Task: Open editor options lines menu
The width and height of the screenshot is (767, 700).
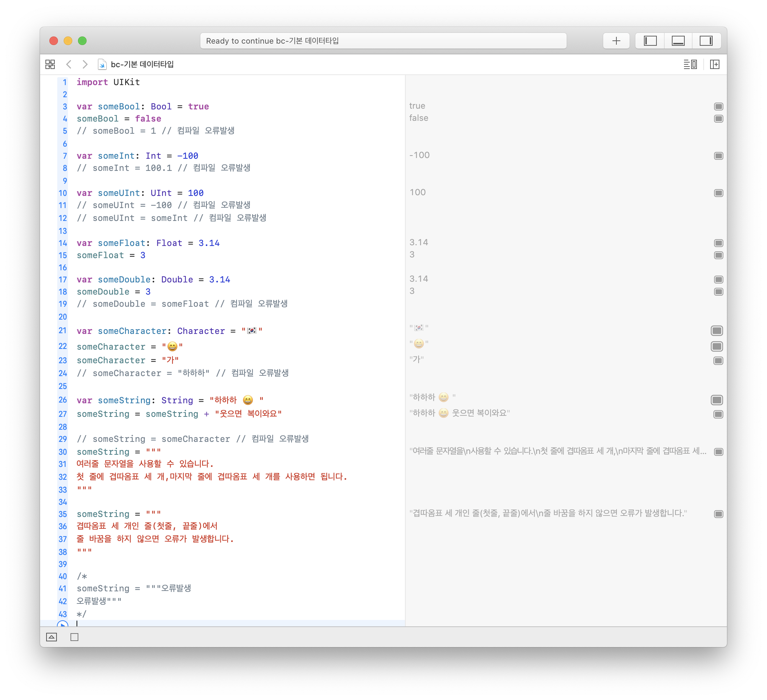Action: coord(690,64)
